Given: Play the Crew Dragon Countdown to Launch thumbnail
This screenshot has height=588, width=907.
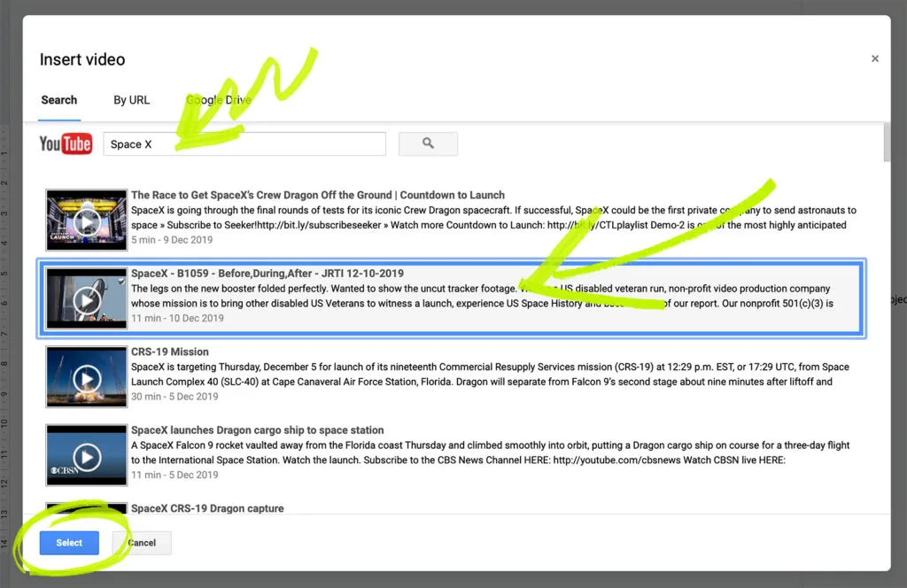Looking at the screenshot, I should click(x=86, y=220).
